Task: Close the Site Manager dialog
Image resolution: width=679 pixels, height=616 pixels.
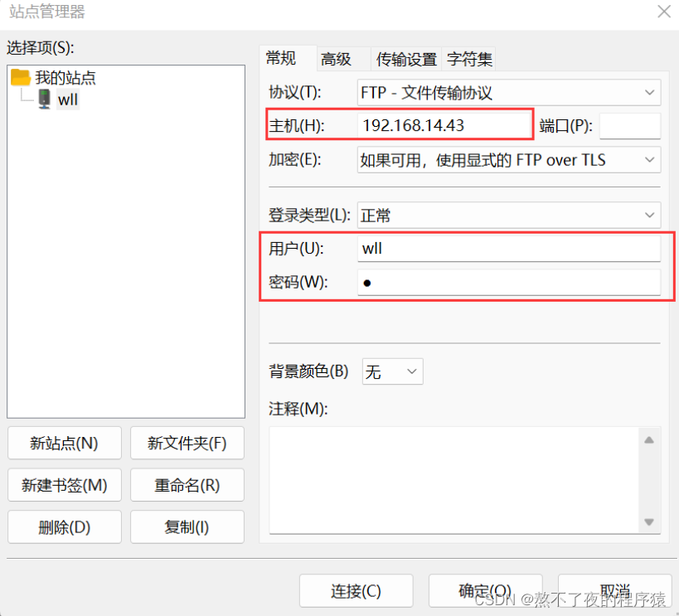Action: [x=664, y=12]
